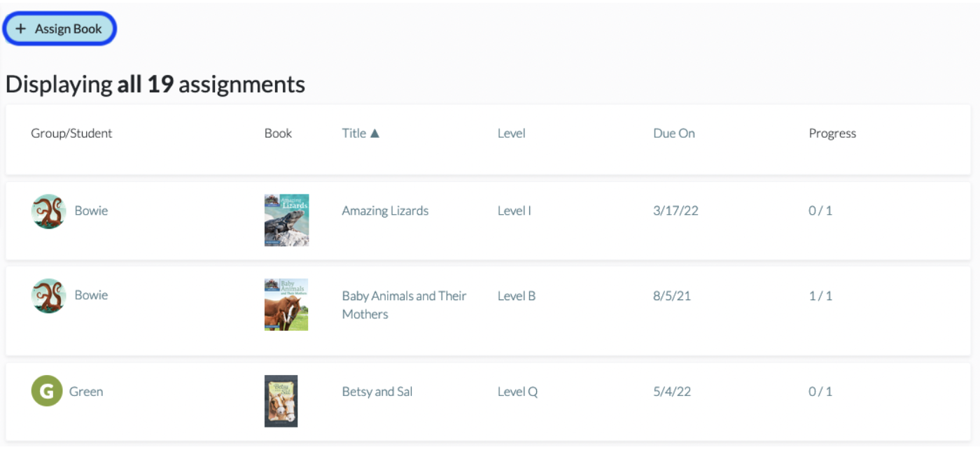Open Baby Animals and Their Mothers link

(404, 304)
